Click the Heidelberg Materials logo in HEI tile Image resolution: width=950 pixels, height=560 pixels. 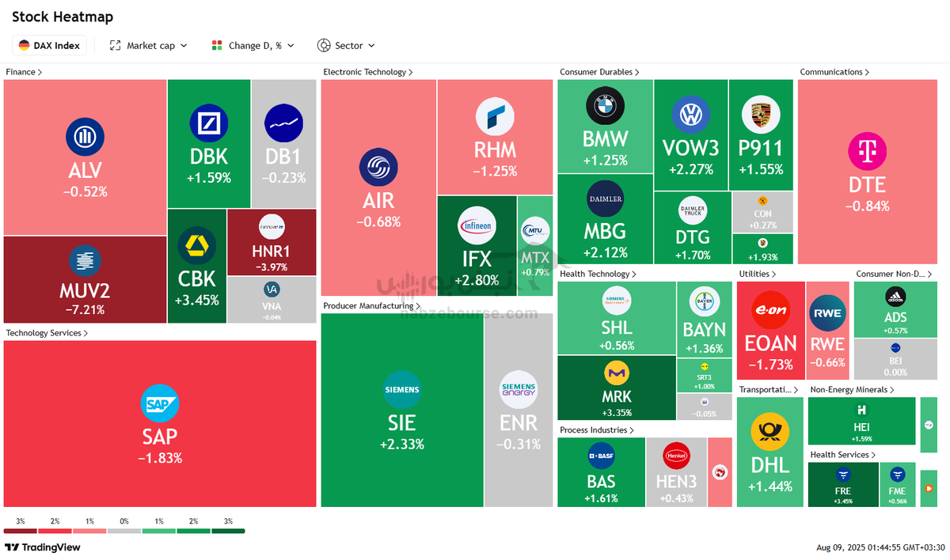pos(862,411)
